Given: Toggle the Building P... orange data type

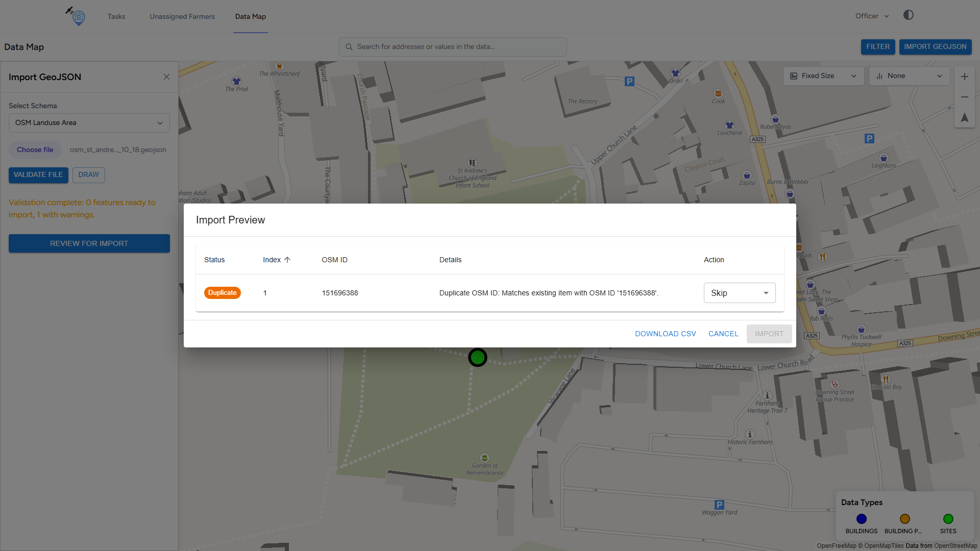Looking at the screenshot, I should [x=904, y=519].
